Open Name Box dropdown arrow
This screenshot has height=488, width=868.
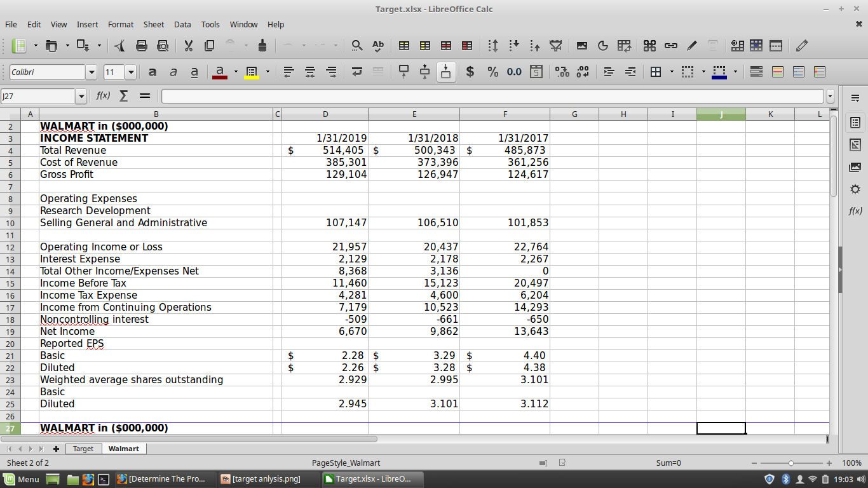81,97
